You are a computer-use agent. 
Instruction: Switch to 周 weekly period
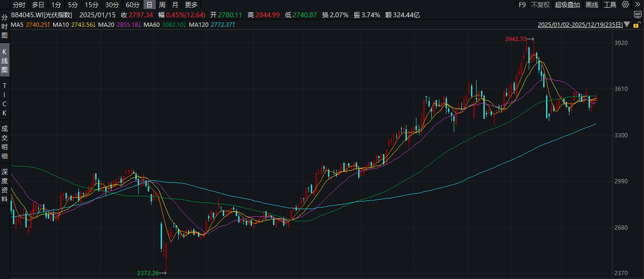click(162, 5)
